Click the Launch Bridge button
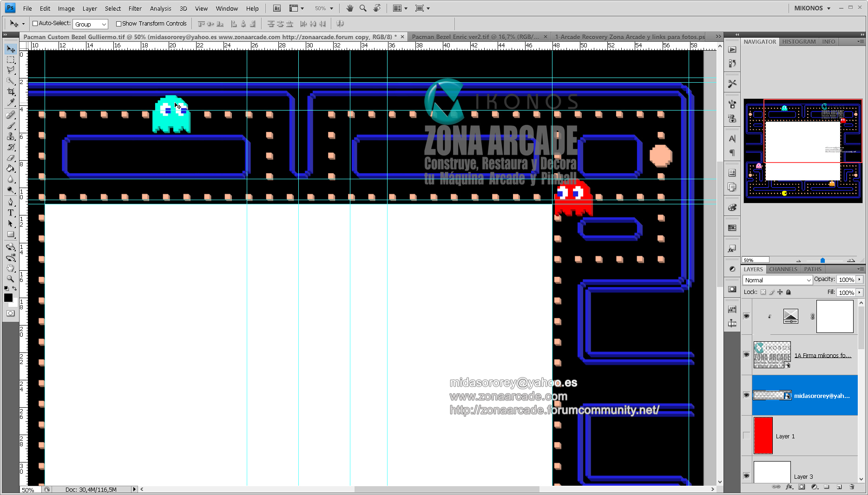 pyautogui.click(x=276, y=8)
